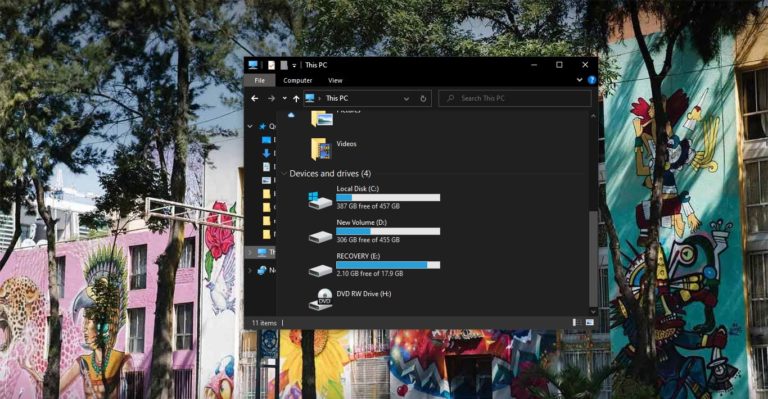Screen dimensions: 768x399
Task: Click the New folder quick access toolbar icon
Action: (284, 65)
